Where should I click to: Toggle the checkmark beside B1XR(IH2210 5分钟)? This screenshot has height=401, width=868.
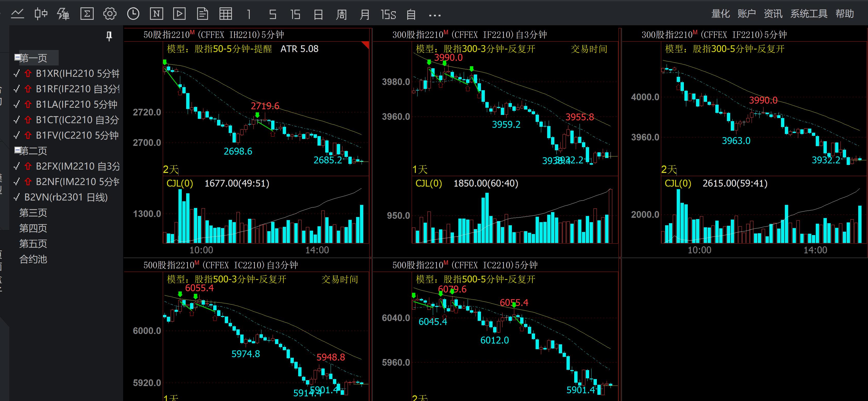click(16, 73)
